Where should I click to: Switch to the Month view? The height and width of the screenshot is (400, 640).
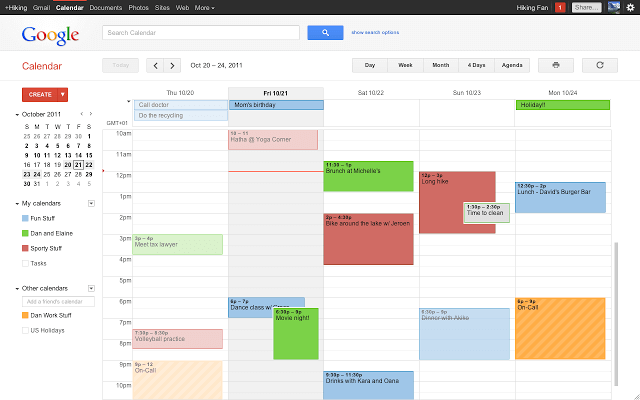pos(440,65)
